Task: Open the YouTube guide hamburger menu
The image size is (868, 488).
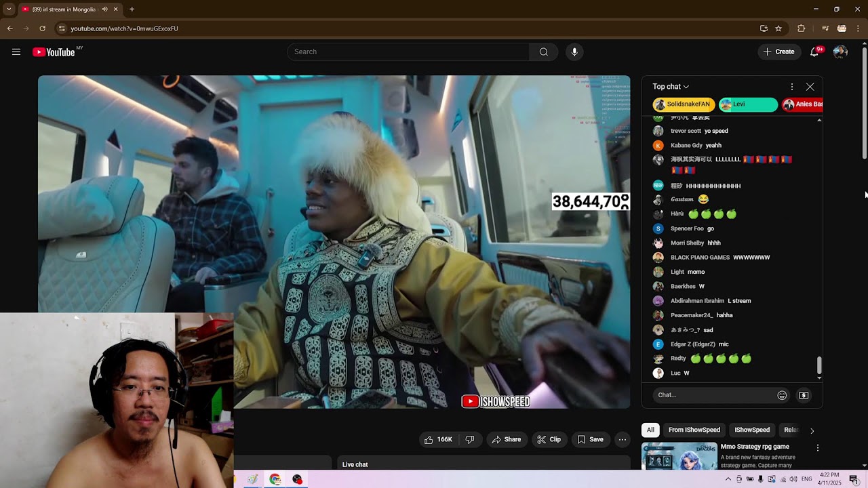Action: 16,52
